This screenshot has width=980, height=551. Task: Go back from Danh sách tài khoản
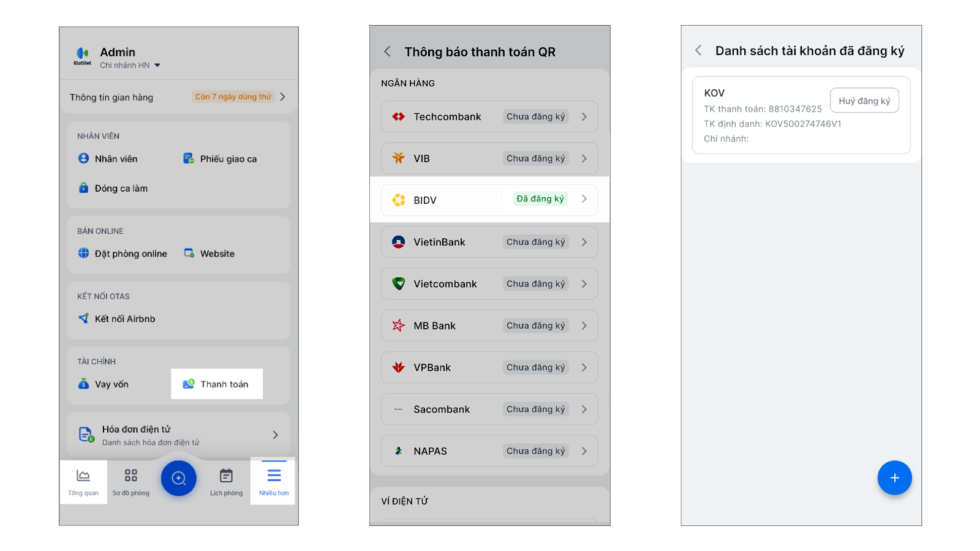(698, 50)
